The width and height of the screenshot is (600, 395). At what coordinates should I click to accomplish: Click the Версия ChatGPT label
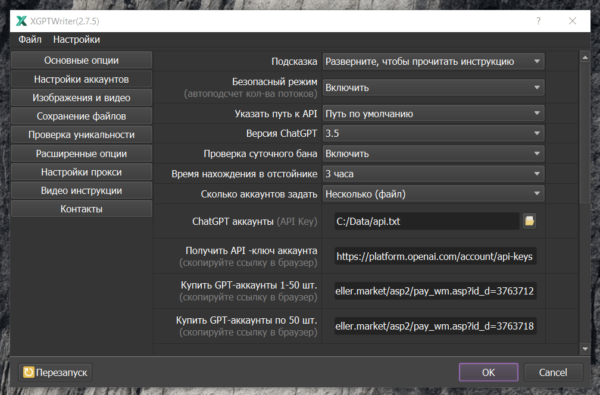point(282,133)
